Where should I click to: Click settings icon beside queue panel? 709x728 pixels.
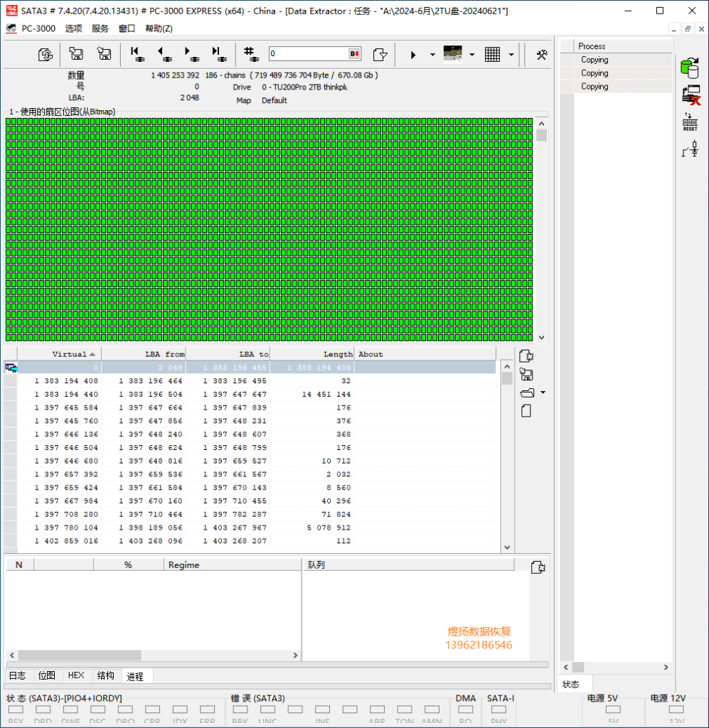pyautogui.click(x=538, y=567)
